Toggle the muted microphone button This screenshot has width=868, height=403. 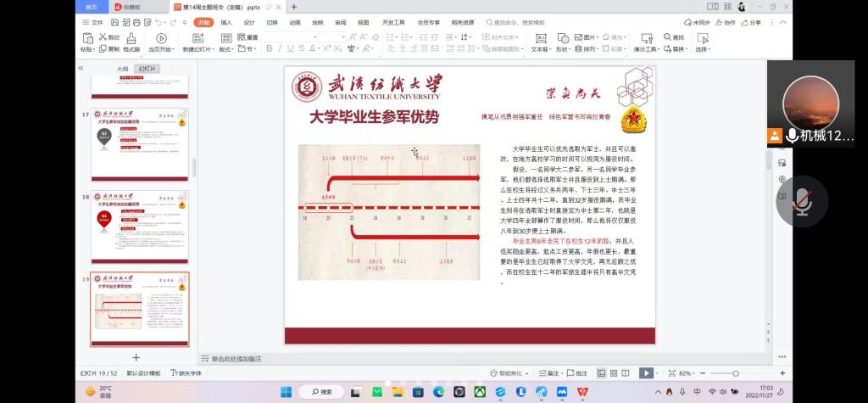pos(801,202)
